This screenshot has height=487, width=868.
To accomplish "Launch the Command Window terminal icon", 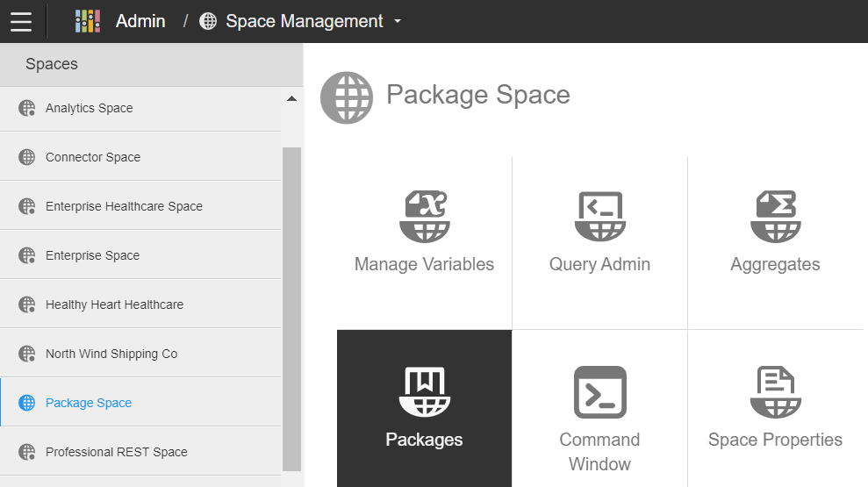I will pos(600,392).
